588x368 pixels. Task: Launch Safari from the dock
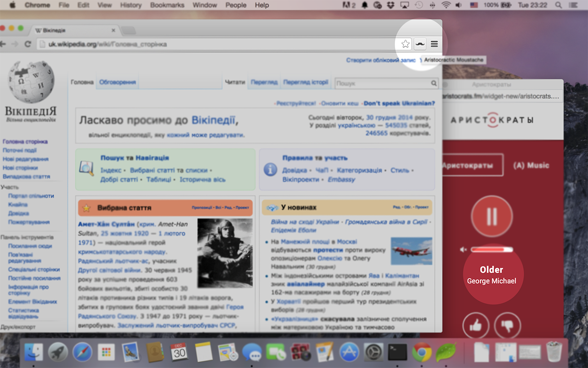tap(82, 353)
